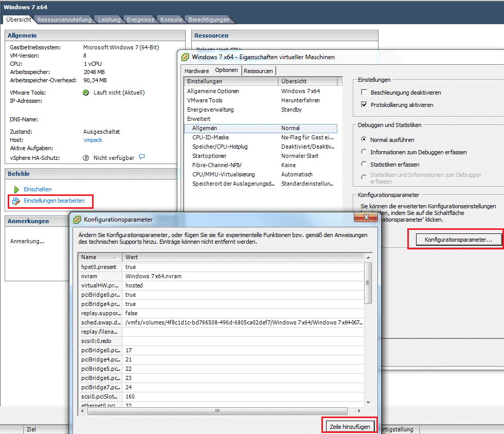Select Normal ausführen radio button
The image size is (504, 434).
[364, 139]
